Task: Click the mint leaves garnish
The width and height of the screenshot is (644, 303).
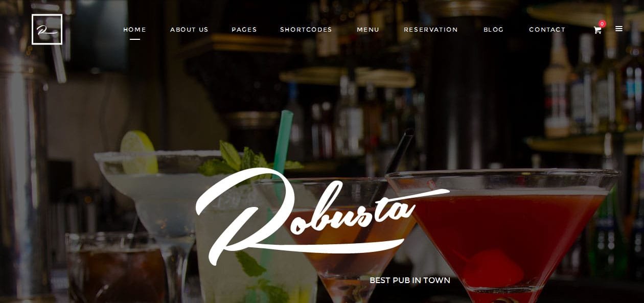Action: [240, 160]
